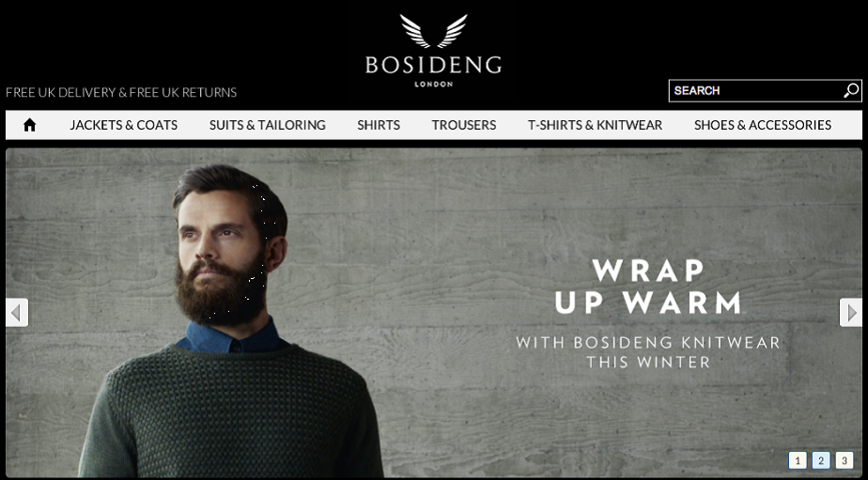868x480 pixels.
Task: Switch to banner slide 1
Action: [x=798, y=460]
